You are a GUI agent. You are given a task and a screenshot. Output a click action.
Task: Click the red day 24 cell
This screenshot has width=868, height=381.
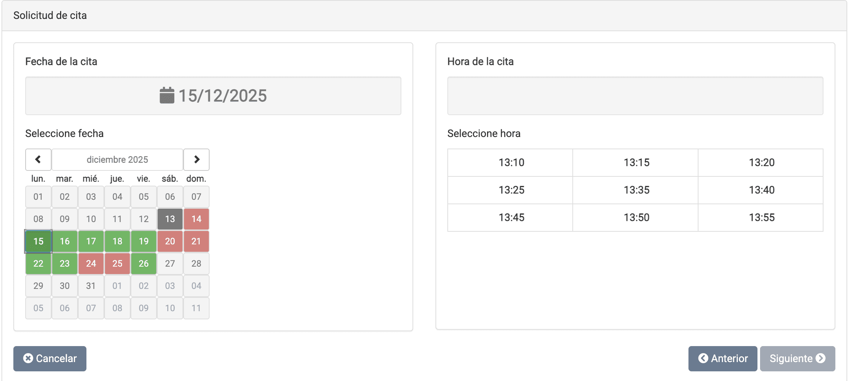pos(91,264)
